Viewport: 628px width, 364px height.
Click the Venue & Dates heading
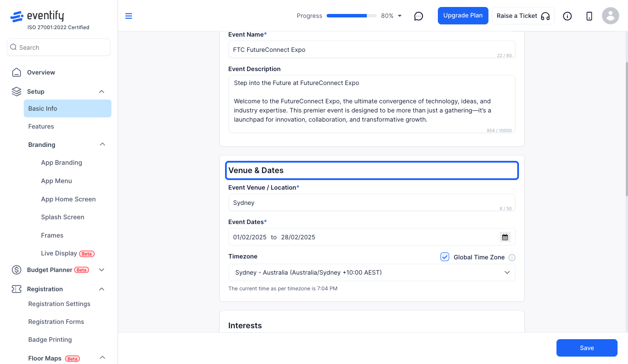pos(256,170)
